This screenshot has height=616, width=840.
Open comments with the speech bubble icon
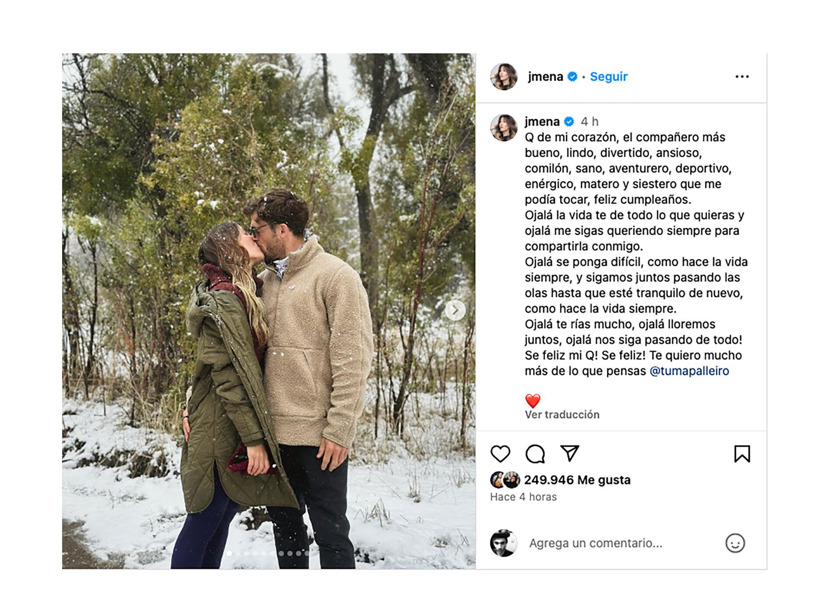click(535, 454)
